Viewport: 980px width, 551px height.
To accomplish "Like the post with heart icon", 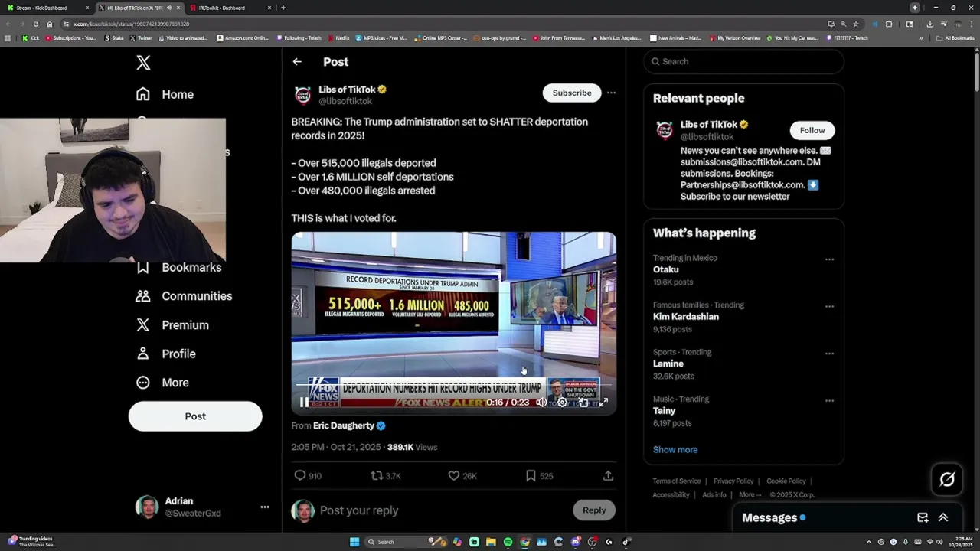I will (453, 476).
